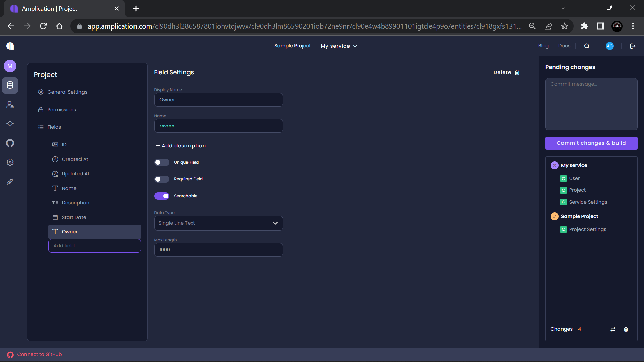Click the Connect to GitHub link
This screenshot has width=644, height=362.
pos(39,354)
